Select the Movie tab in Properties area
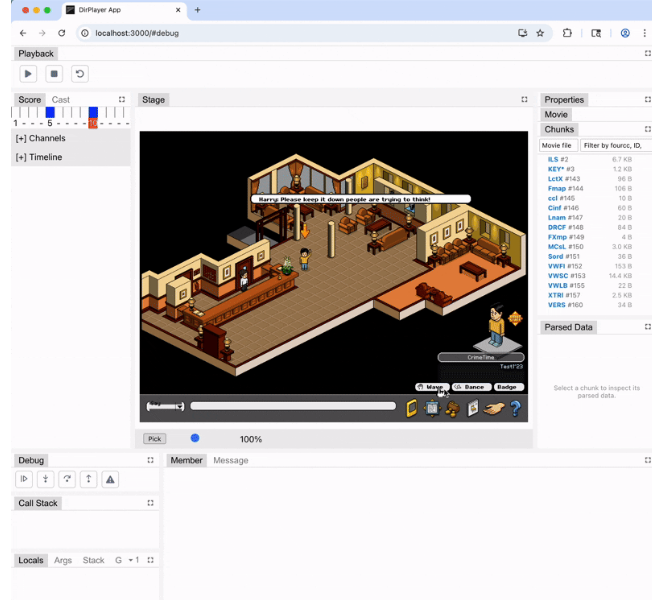This screenshot has width=652, height=600. pyautogui.click(x=556, y=114)
